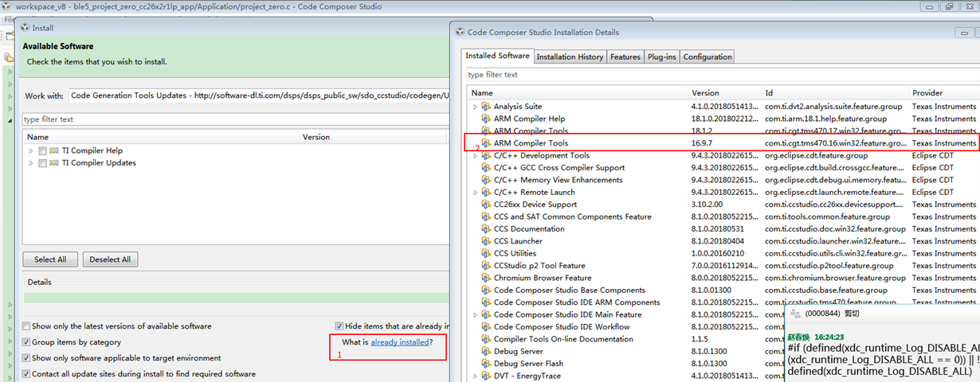Viewport: 980px width, 382px height.
Task: Open the Plug-ins tab
Action: pyautogui.click(x=662, y=57)
